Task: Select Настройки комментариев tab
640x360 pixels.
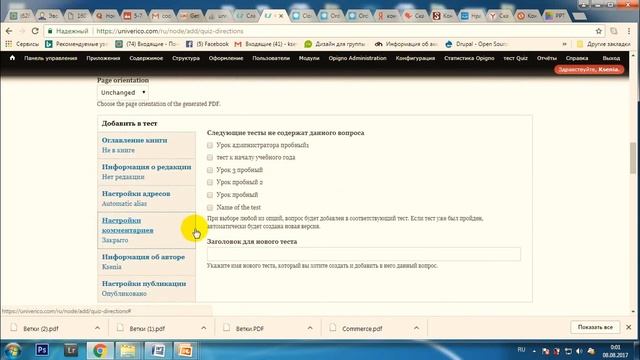Action: click(147, 230)
